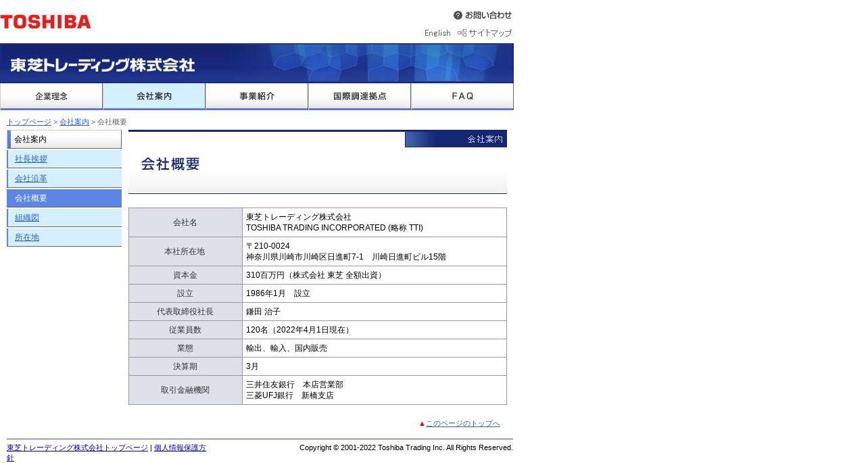Click the postal code 〒210-0024
The height and width of the screenshot is (463, 868).
pyautogui.click(x=268, y=246)
